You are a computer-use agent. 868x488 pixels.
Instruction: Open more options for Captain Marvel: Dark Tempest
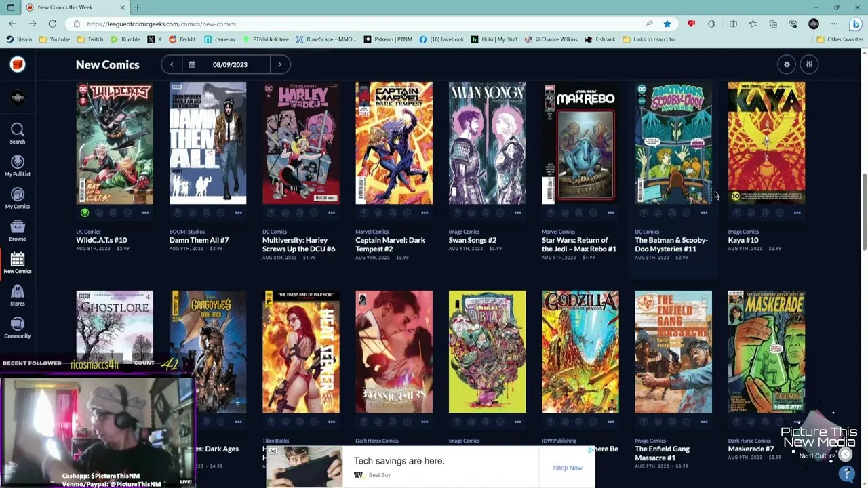click(425, 213)
